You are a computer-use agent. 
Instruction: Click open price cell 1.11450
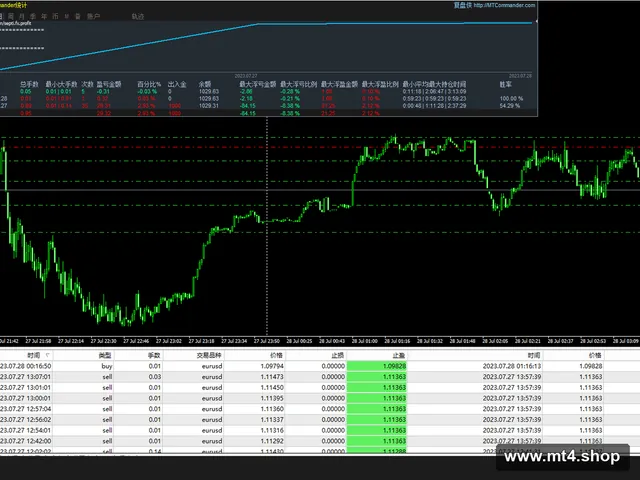[272, 387]
